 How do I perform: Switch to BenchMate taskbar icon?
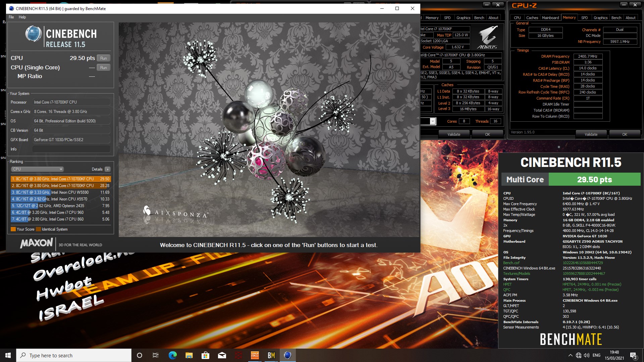[x=271, y=355]
